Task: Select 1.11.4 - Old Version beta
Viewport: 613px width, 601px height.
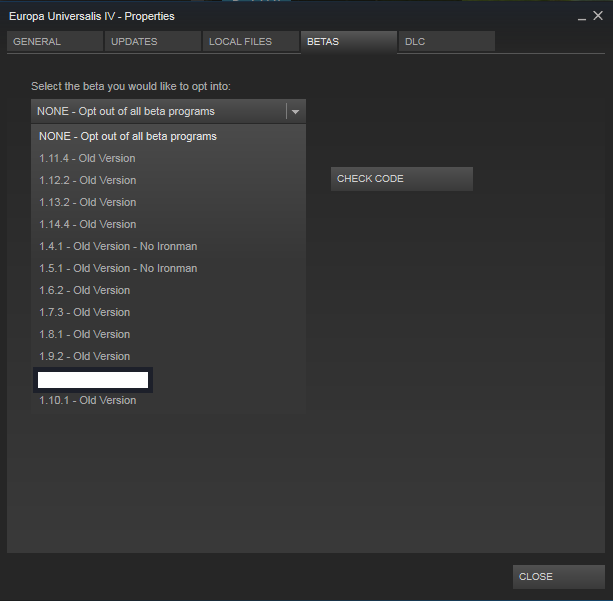Action: pos(168,158)
